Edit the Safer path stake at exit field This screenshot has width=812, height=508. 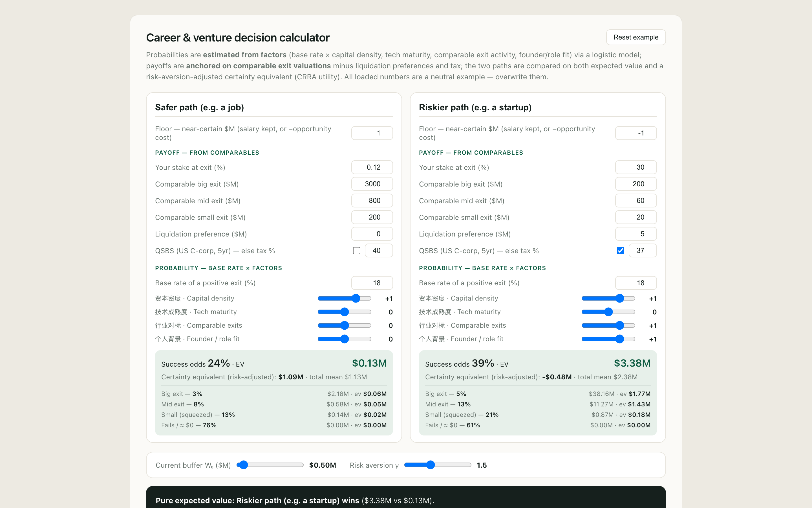[x=372, y=167]
